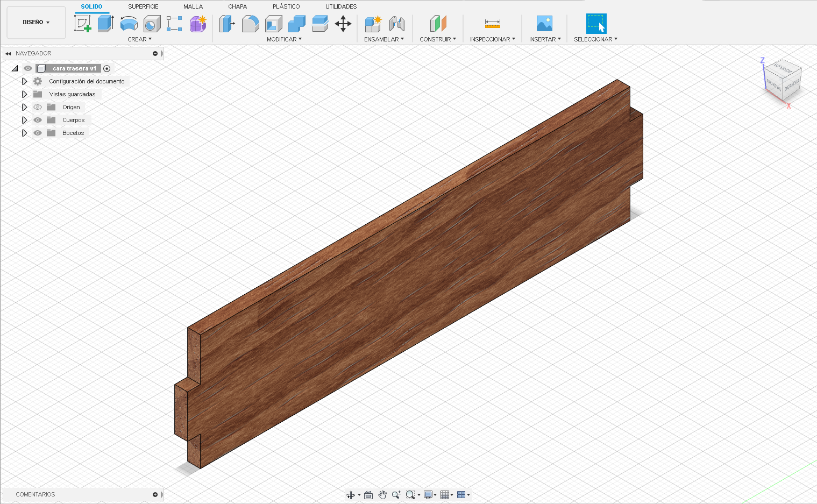The image size is (817, 504).
Task: Hide the Cuerpos folder with eye icon
Action: coord(38,120)
